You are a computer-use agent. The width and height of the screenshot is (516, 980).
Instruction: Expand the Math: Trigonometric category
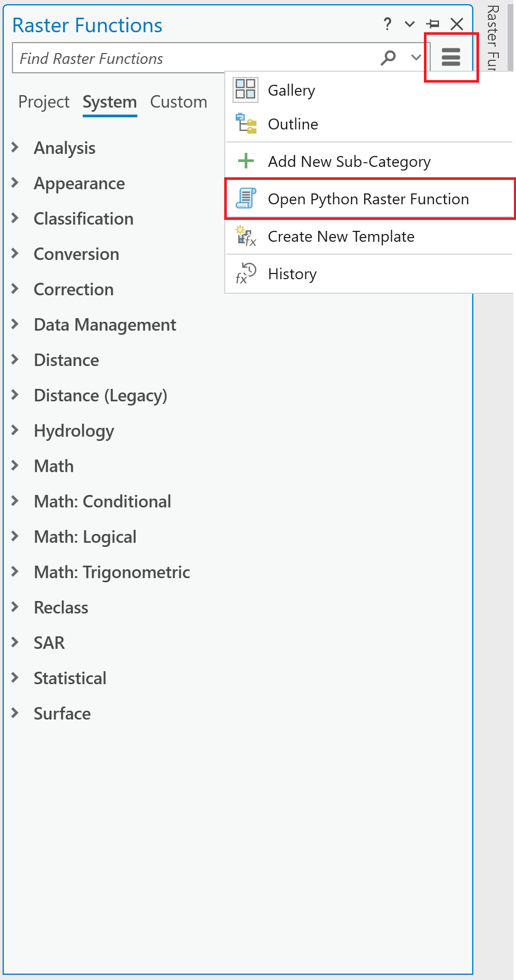15,572
